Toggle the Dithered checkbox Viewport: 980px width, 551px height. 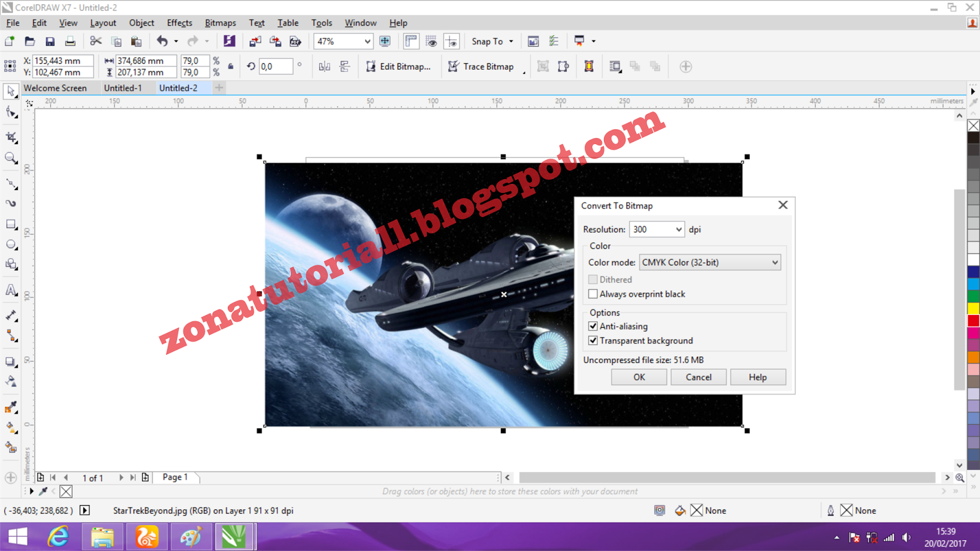pyautogui.click(x=593, y=279)
